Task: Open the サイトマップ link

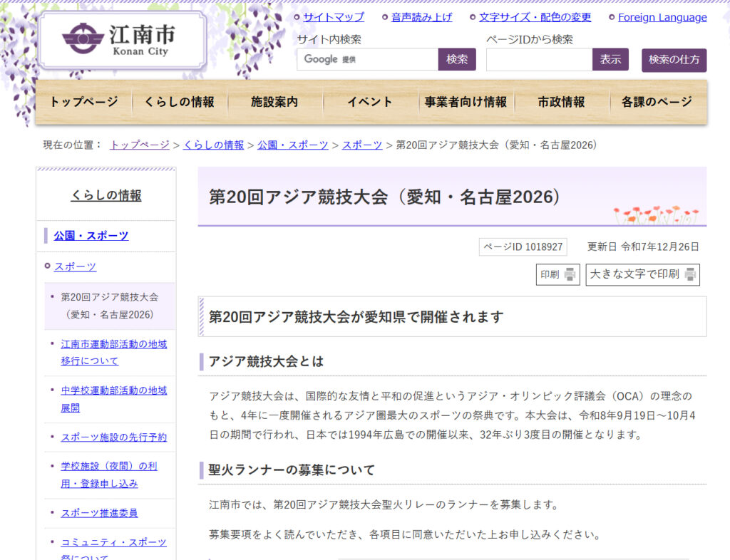Action: (333, 17)
